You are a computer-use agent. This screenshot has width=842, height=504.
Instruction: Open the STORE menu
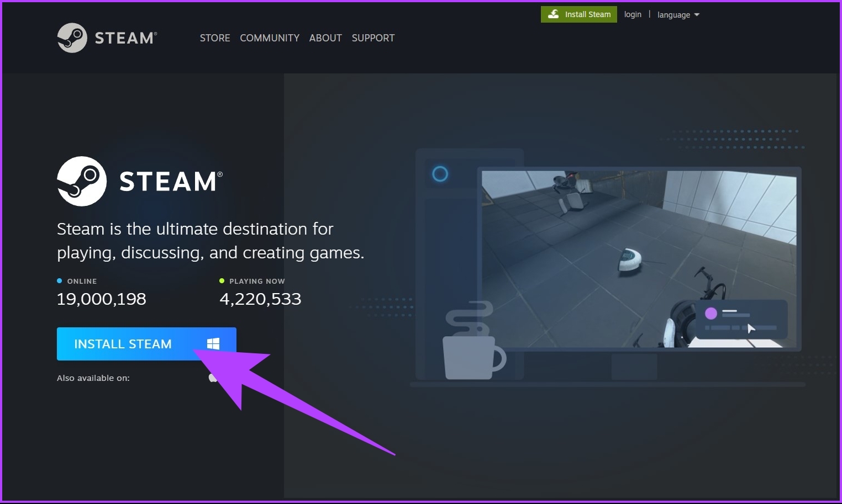point(215,38)
